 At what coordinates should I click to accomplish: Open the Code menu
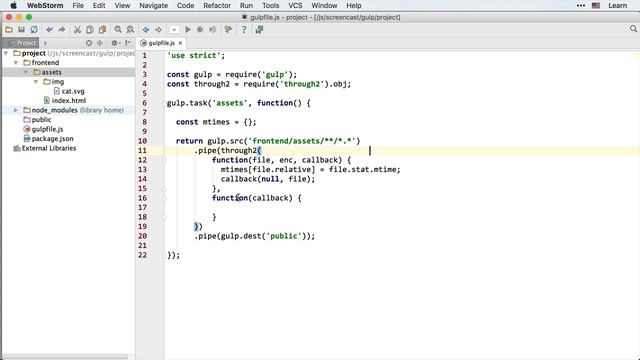[185, 5]
